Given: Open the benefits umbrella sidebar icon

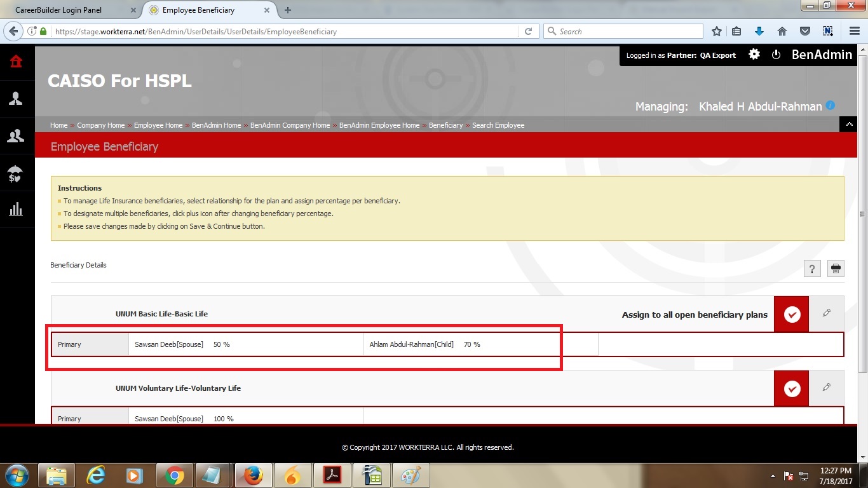Looking at the screenshot, I should click(16, 173).
